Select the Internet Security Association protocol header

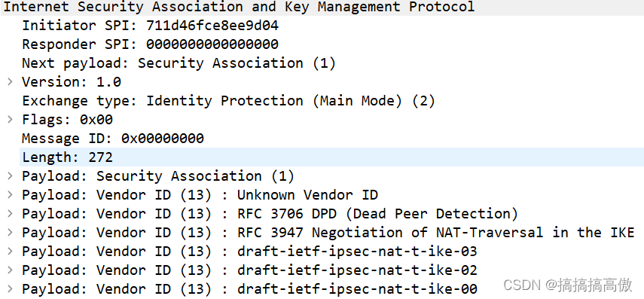pyautogui.click(x=239, y=7)
